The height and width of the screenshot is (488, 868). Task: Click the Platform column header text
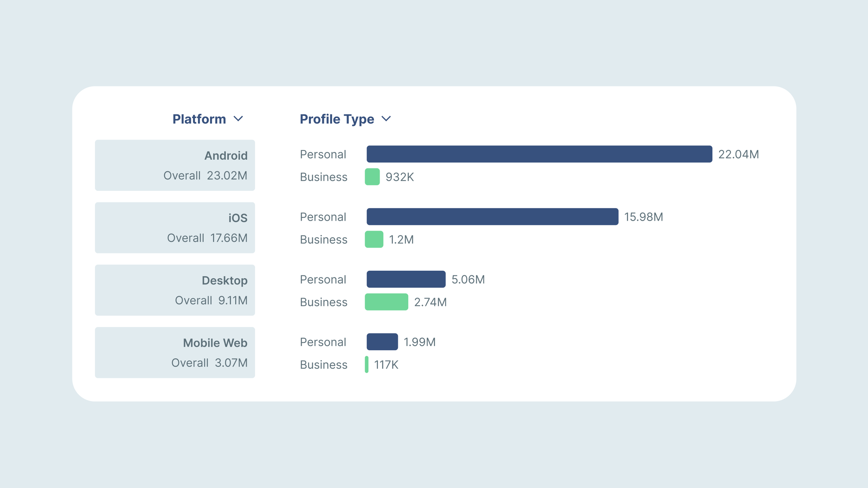(x=199, y=119)
